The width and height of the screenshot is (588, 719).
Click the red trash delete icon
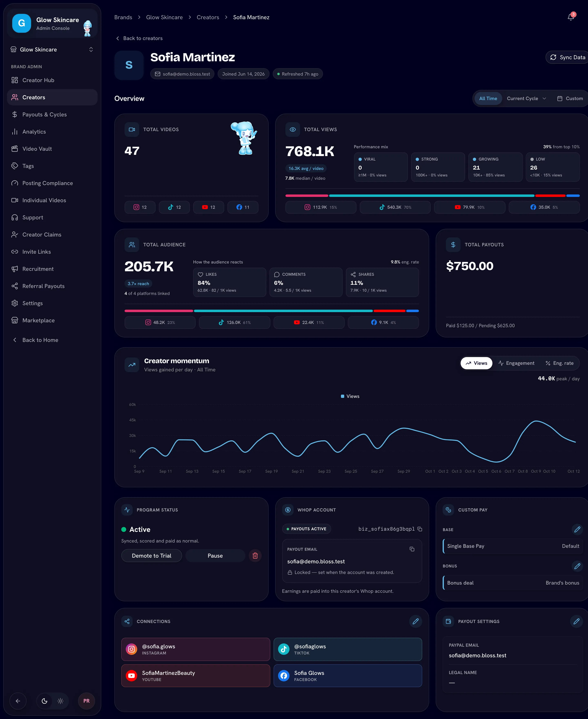pos(255,556)
